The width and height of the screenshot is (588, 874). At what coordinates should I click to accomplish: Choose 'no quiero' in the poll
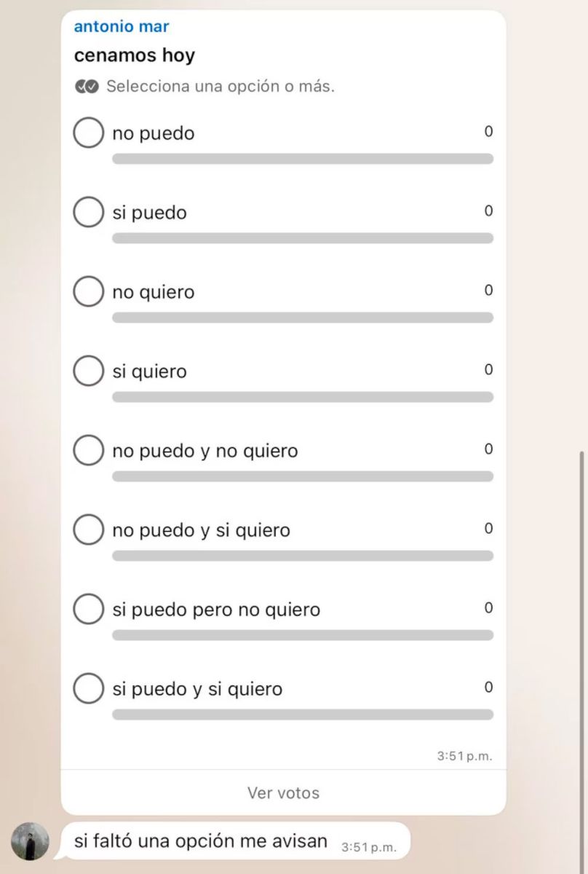[88, 292]
